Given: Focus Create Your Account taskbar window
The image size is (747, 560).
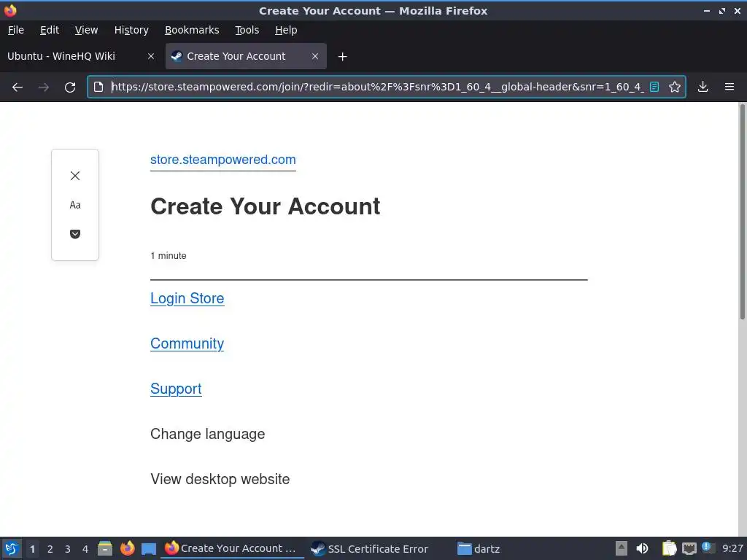Looking at the screenshot, I should tap(231, 548).
